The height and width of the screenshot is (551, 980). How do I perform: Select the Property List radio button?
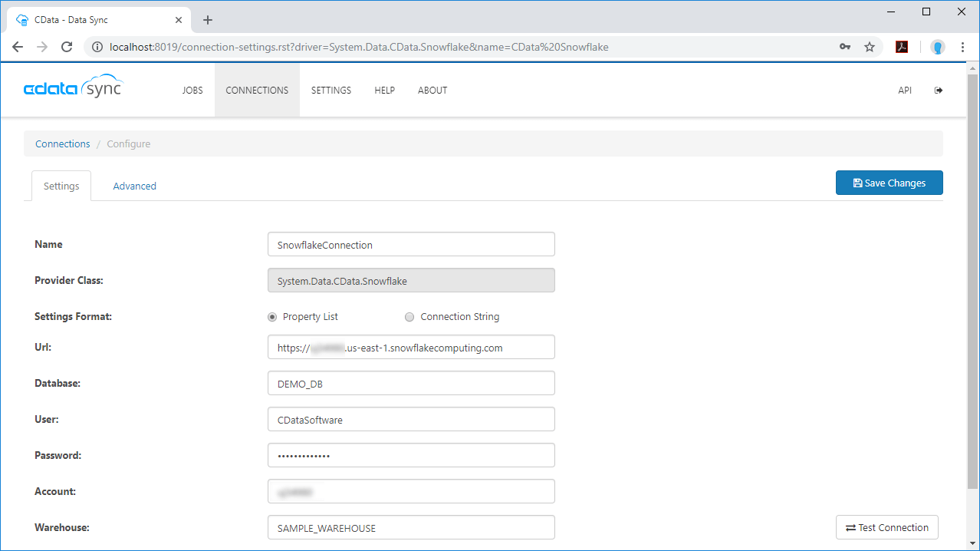coord(272,317)
